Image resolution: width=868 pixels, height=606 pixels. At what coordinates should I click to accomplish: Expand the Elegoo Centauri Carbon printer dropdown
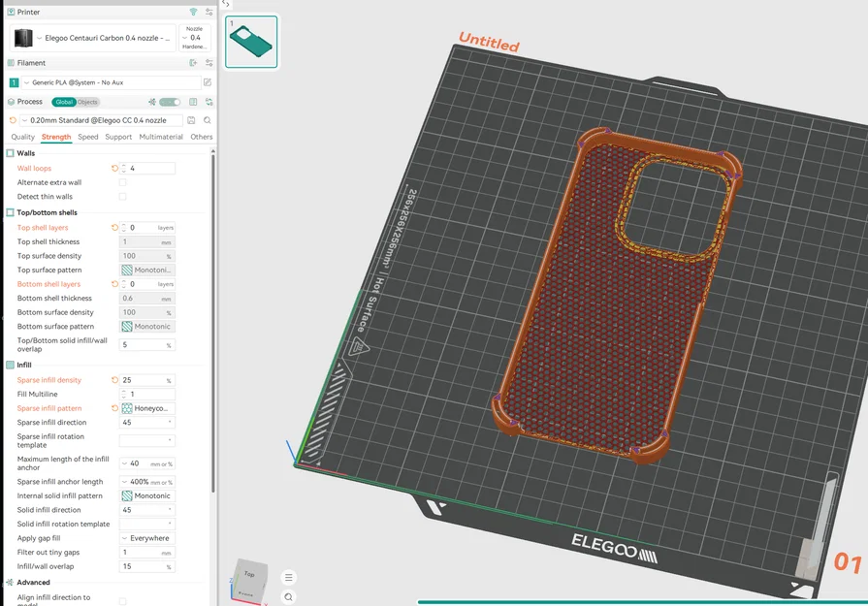coord(101,38)
